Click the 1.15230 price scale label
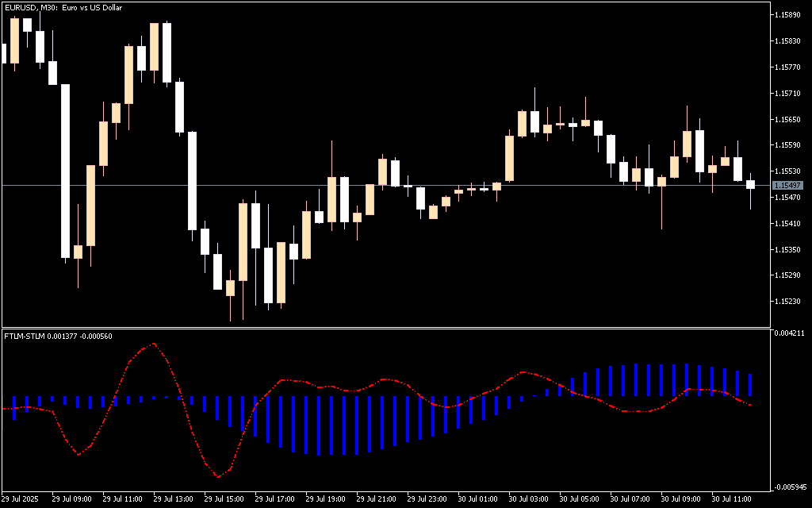This screenshot has height=508, width=812. [x=787, y=302]
